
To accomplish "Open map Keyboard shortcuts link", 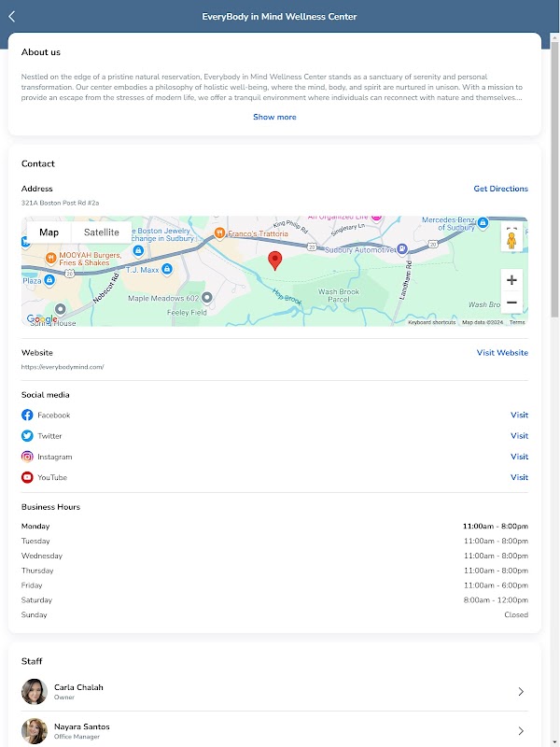I will pos(432,322).
